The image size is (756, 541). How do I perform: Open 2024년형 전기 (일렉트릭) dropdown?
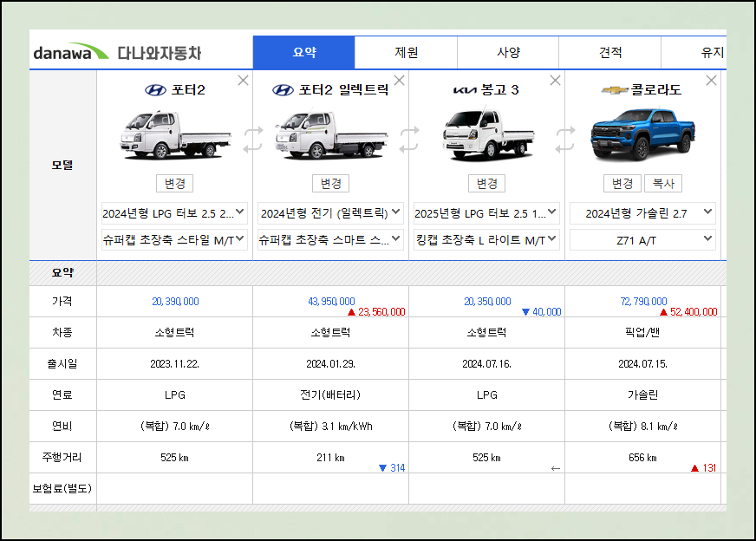click(331, 213)
